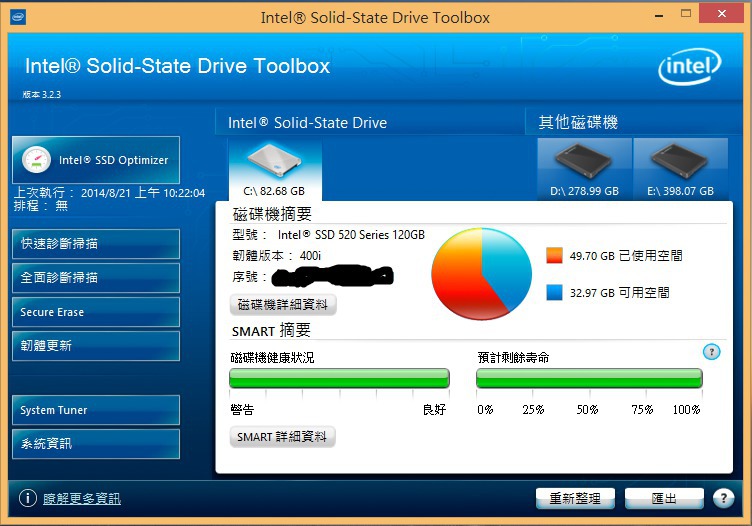Run 全面診斷掃描 full diagnostic scan
Image resolution: width=752 pixels, height=526 pixels.
[96, 278]
